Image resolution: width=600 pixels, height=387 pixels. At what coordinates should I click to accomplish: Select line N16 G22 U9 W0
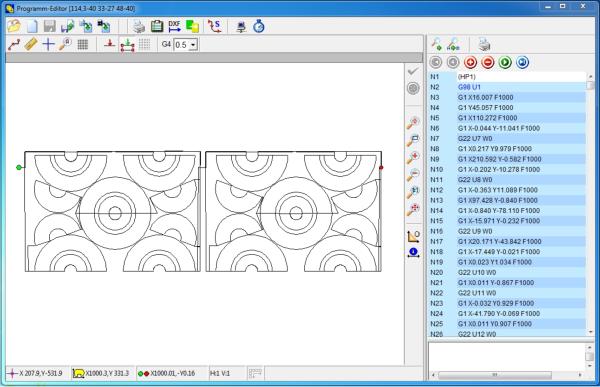[507, 231]
